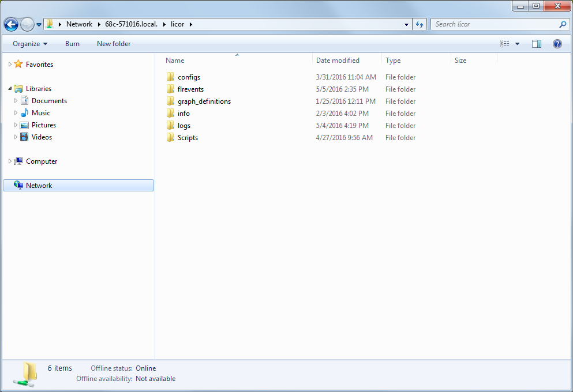Click the configs folder icon
The image size is (573, 392).
[x=170, y=77]
